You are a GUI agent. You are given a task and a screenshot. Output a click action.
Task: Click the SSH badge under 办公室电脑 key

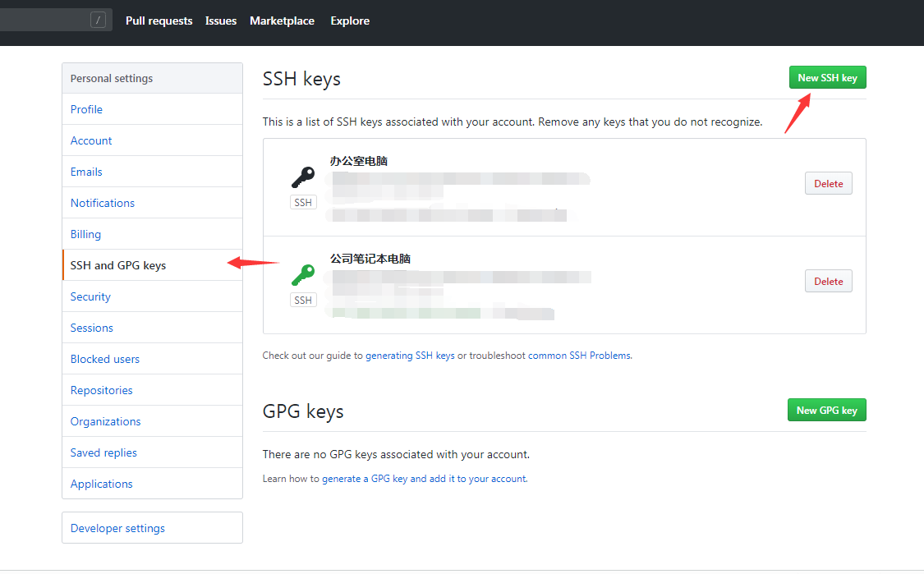[x=303, y=202]
